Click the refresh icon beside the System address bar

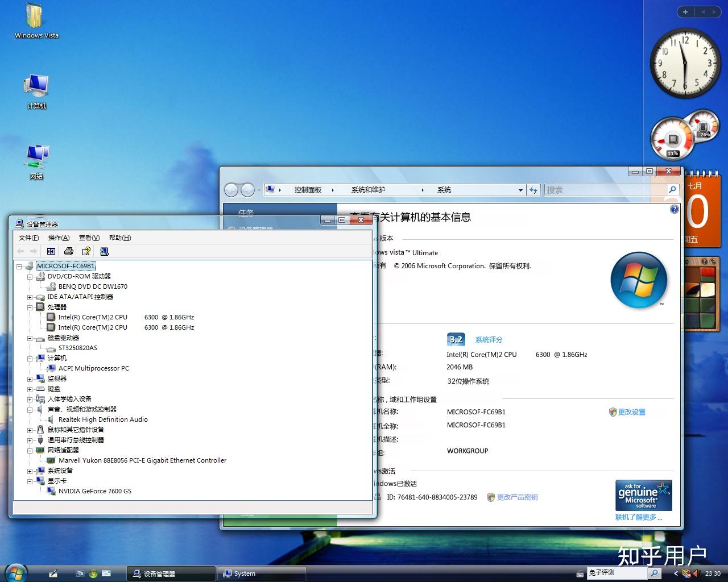533,190
